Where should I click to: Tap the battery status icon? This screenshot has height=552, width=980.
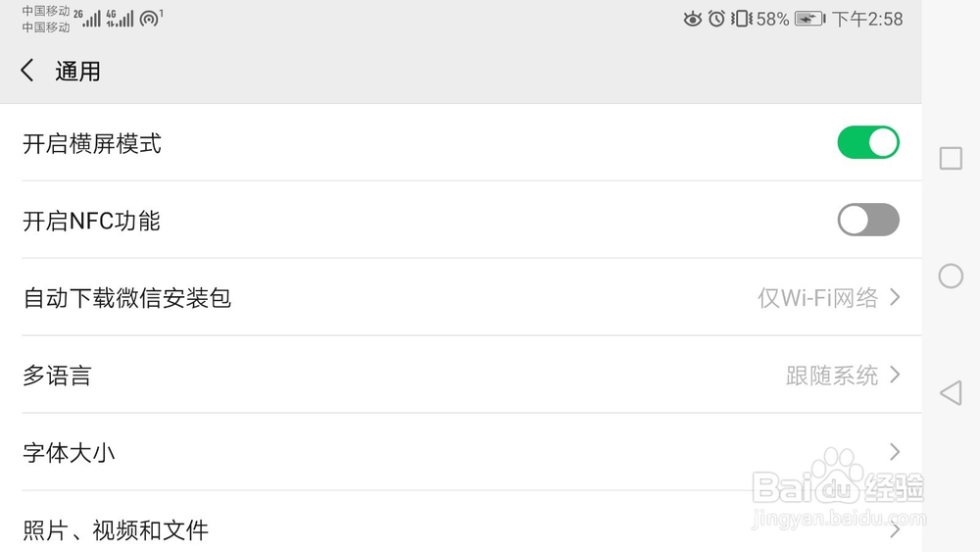809,19
